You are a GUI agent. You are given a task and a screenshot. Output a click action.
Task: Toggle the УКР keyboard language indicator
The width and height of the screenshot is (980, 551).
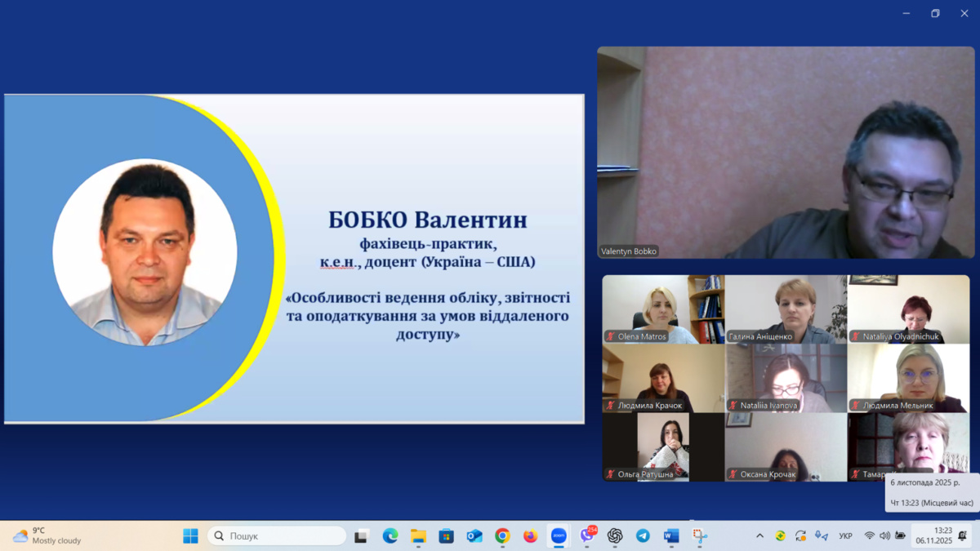click(845, 535)
